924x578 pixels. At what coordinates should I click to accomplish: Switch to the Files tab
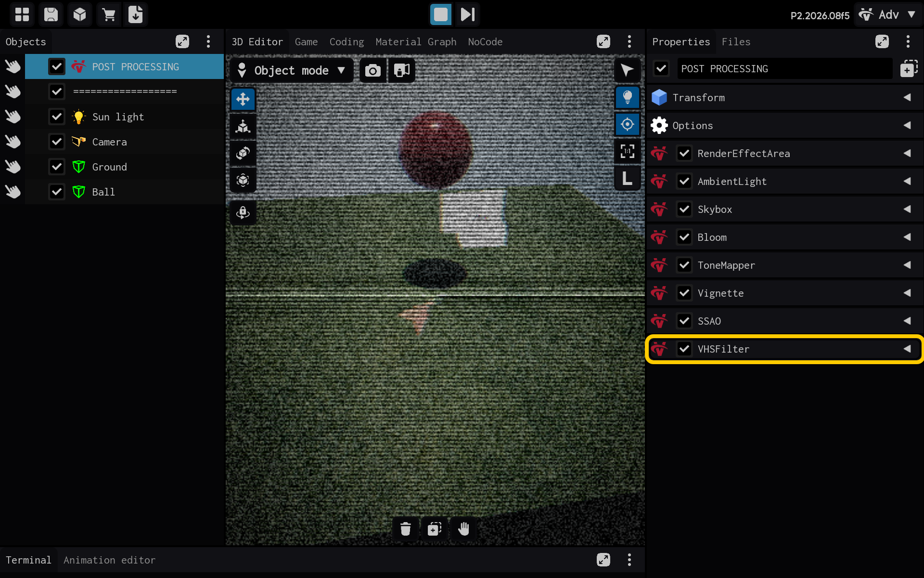pyautogui.click(x=736, y=42)
